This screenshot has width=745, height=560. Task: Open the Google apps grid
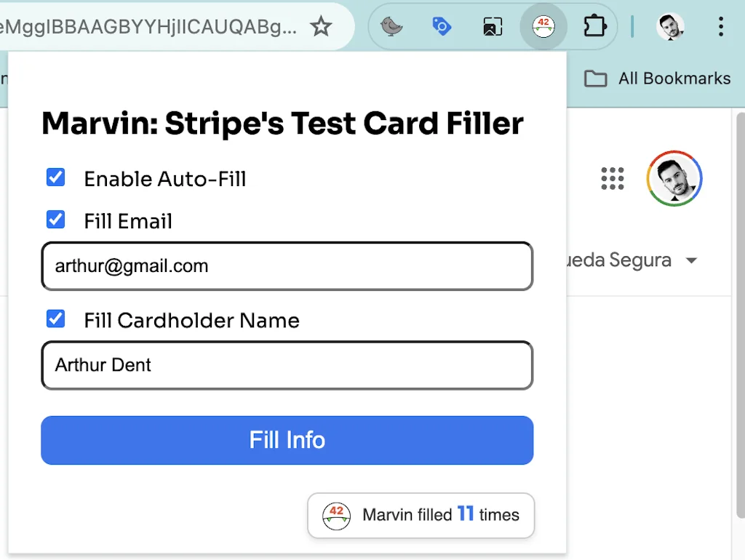click(613, 178)
